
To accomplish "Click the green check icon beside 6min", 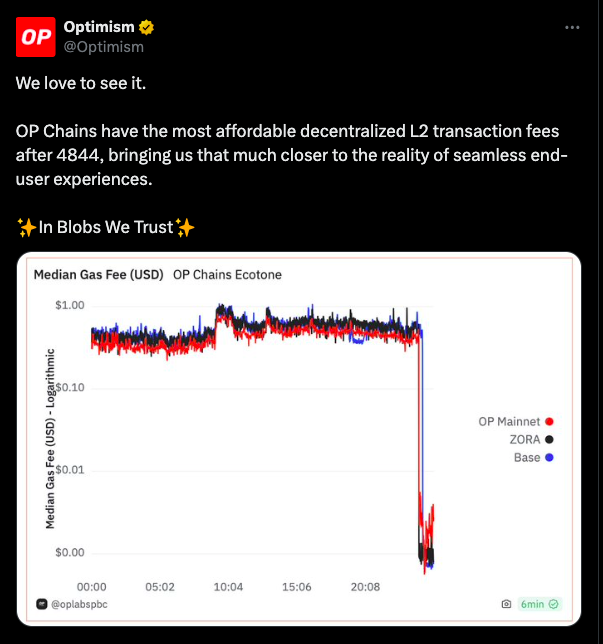I will 553,604.
